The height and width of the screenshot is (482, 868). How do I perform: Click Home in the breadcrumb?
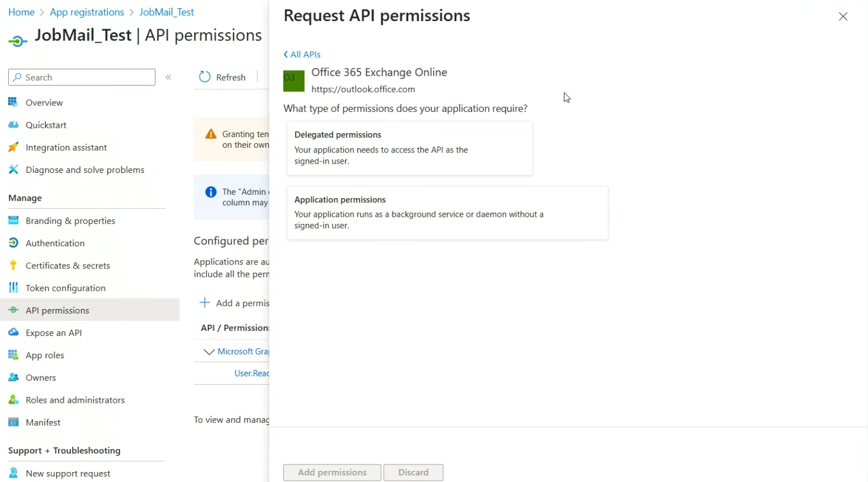21,12
